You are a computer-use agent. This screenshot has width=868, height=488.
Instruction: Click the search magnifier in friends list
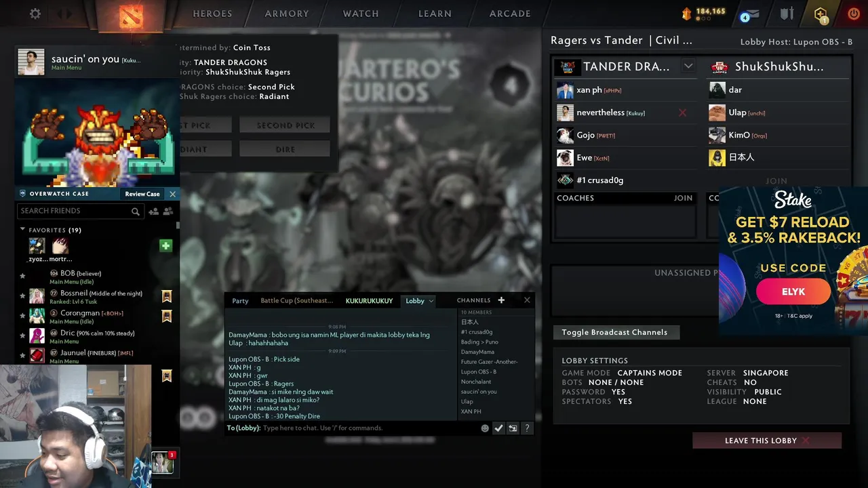click(136, 211)
